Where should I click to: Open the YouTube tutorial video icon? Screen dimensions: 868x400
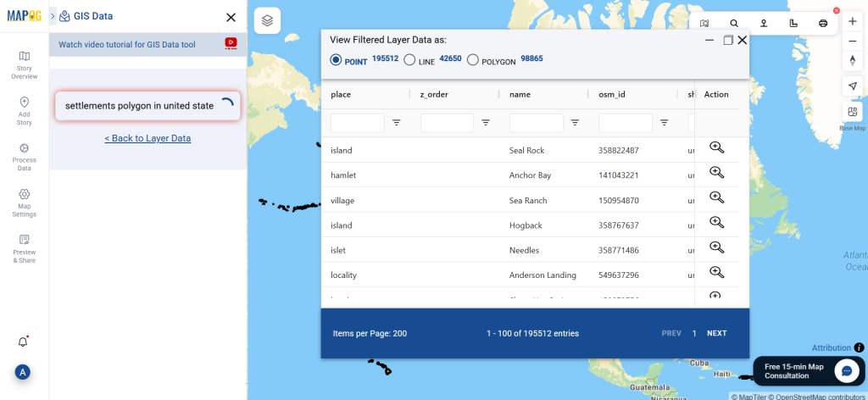coord(231,44)
